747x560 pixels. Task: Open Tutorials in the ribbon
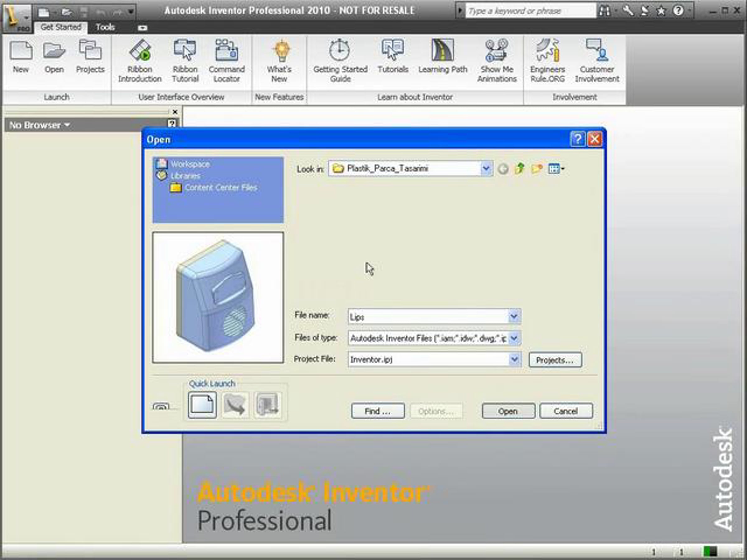click(393, 57)
